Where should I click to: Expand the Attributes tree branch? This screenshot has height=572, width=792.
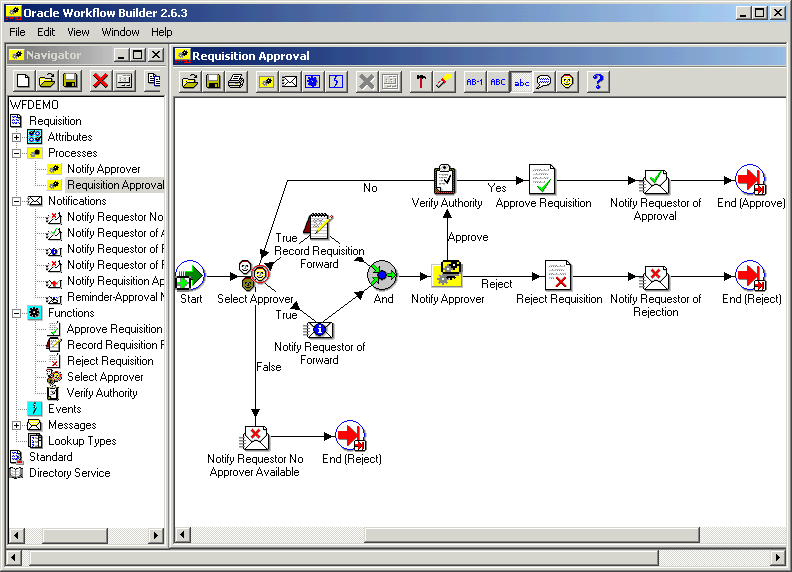pos(17,137)
